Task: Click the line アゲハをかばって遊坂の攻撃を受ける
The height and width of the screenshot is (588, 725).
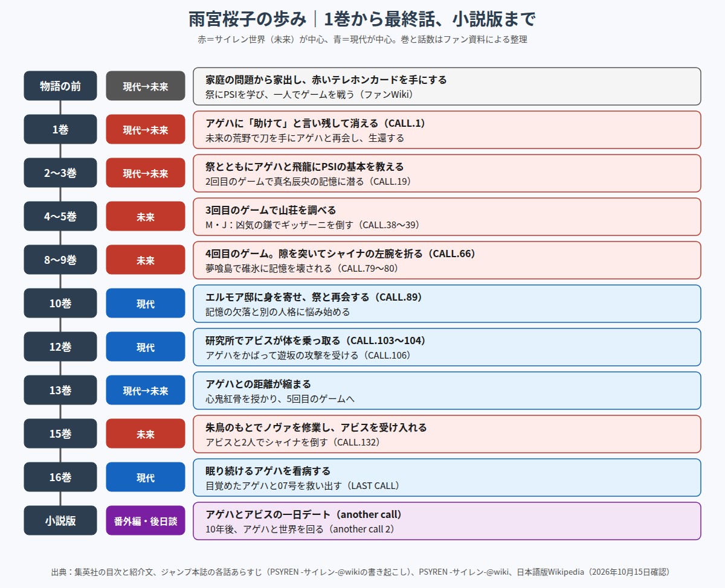Action: tap(308, 355)
